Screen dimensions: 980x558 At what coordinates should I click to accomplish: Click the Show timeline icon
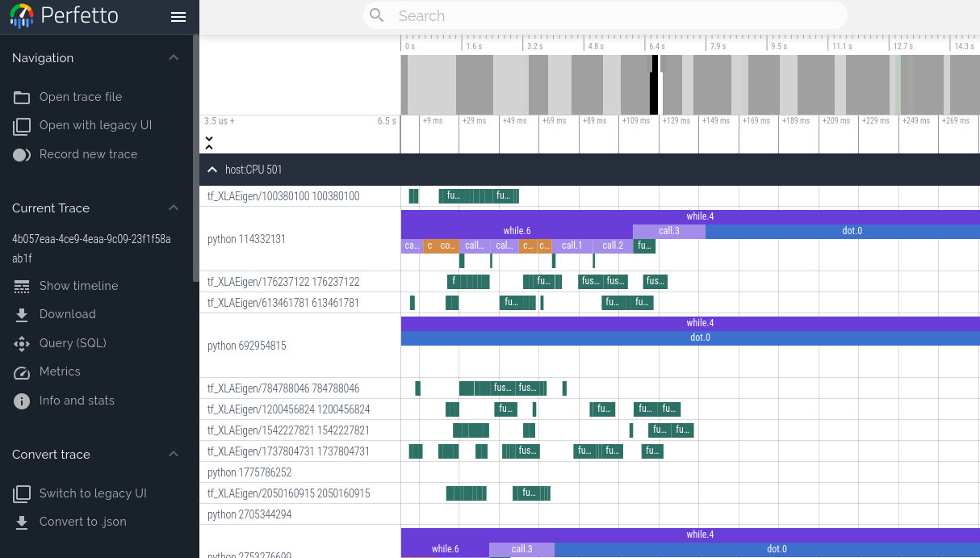[x=22, y=286]
